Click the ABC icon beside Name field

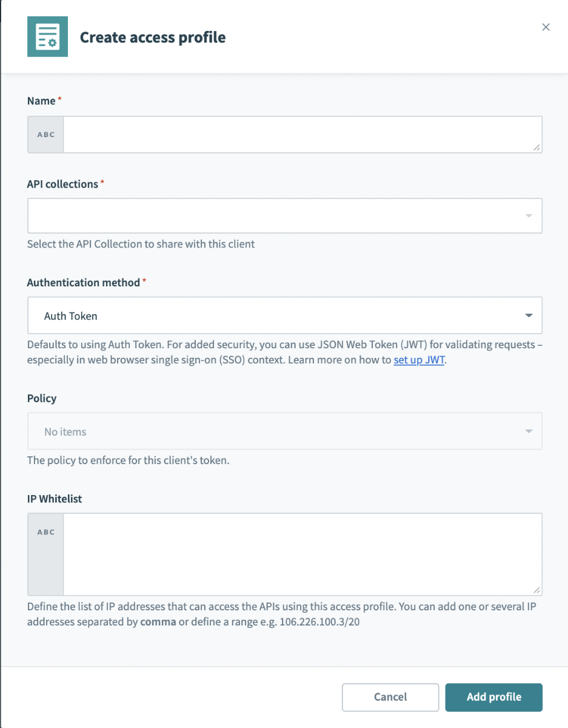(46, 135)
